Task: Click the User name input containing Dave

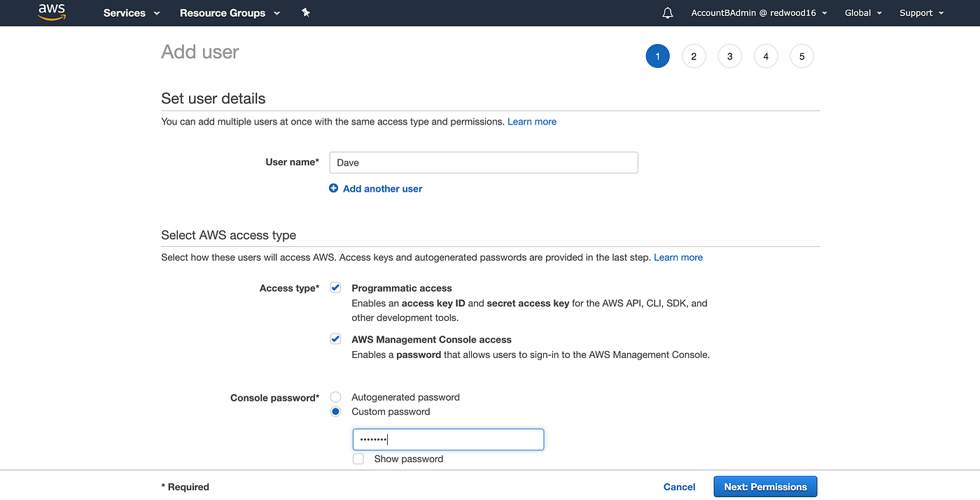Action: [x=483, y=162]
